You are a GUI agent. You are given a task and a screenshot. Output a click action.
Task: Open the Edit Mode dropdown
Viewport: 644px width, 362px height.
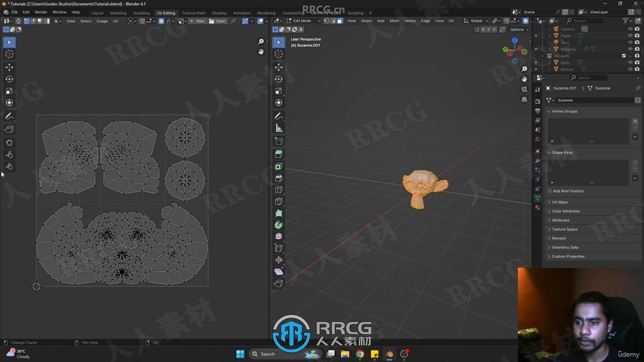coord(303,21)
